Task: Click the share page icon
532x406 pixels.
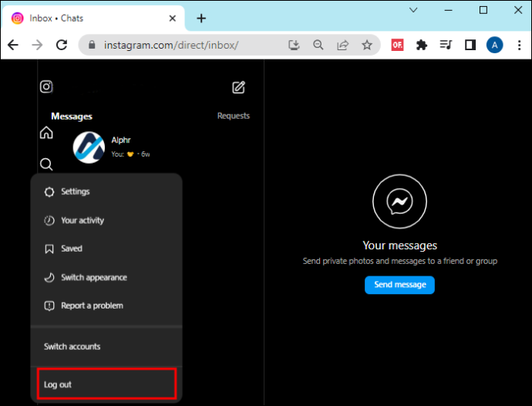Action: click(342, 45)
